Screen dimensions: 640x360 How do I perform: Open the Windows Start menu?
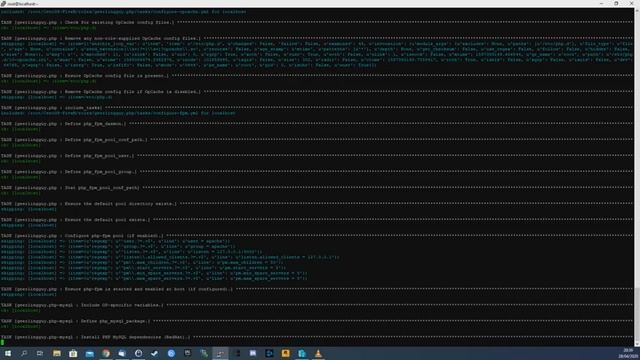click(x=8, y=353)
